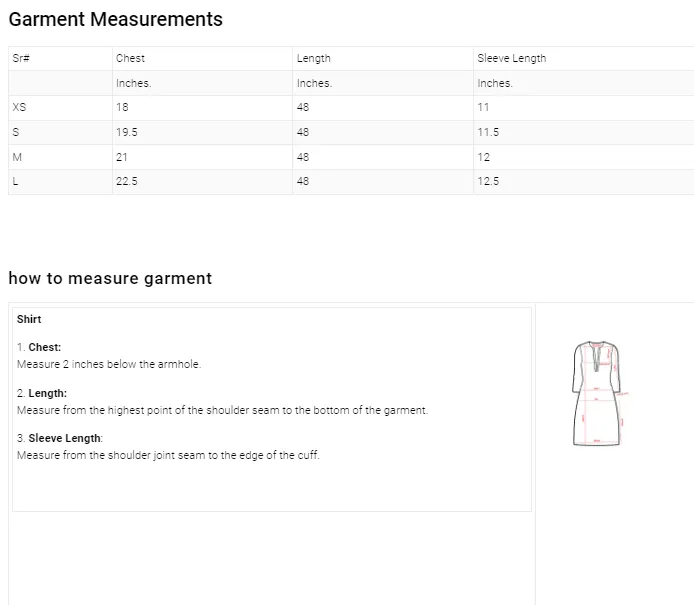Click the Chest column header in table
Viewport: 694px width, 605px height.
click(130, 58)
